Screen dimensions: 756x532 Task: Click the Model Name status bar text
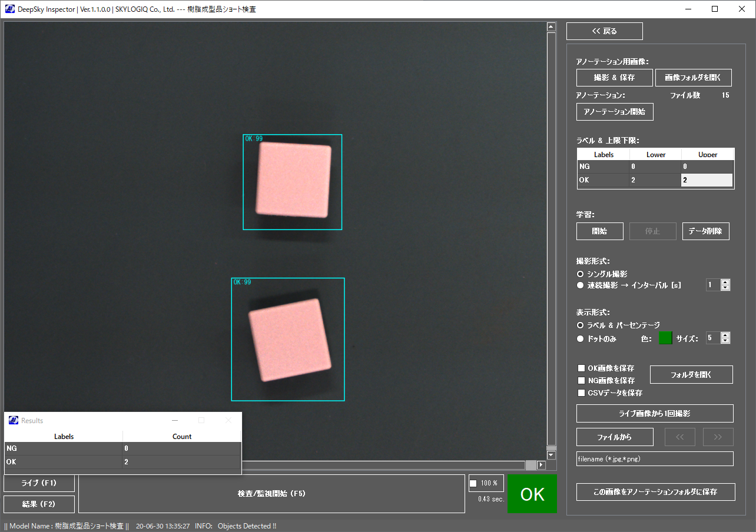coord(66,526)
